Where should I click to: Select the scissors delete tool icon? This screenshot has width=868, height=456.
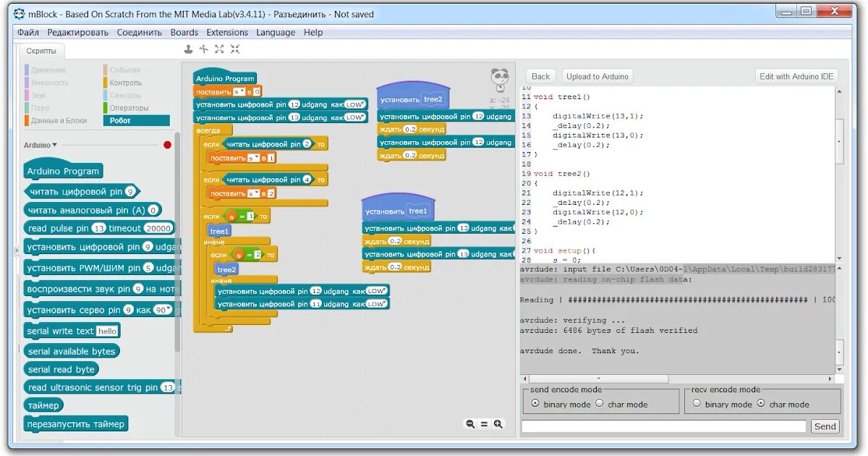coord(204,49)
